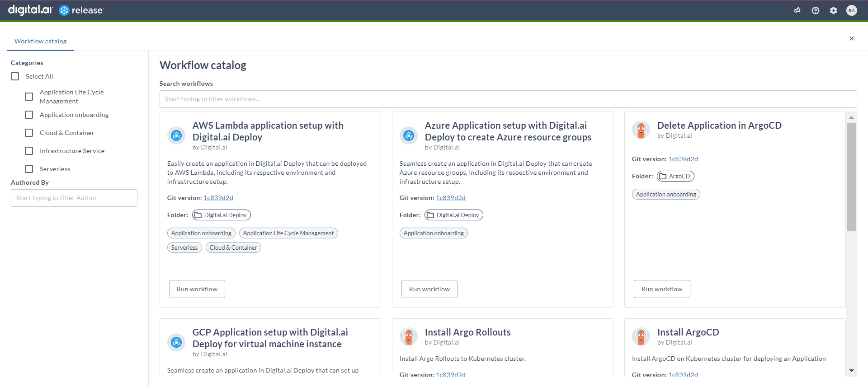The image size is (868, 387).
Task: Click Delete Application in ArgoCD octopus icon
Action: pos(641,130)
